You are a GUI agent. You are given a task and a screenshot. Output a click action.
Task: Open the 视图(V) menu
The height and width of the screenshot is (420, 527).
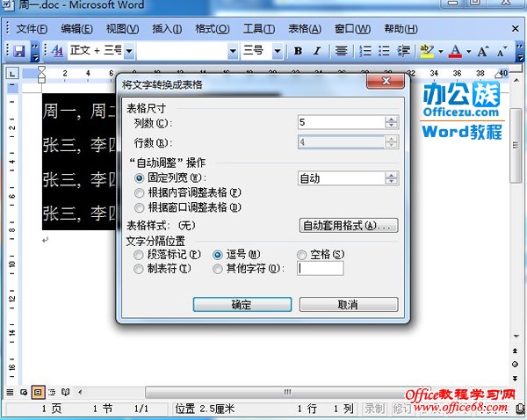[x=122, y=29]
